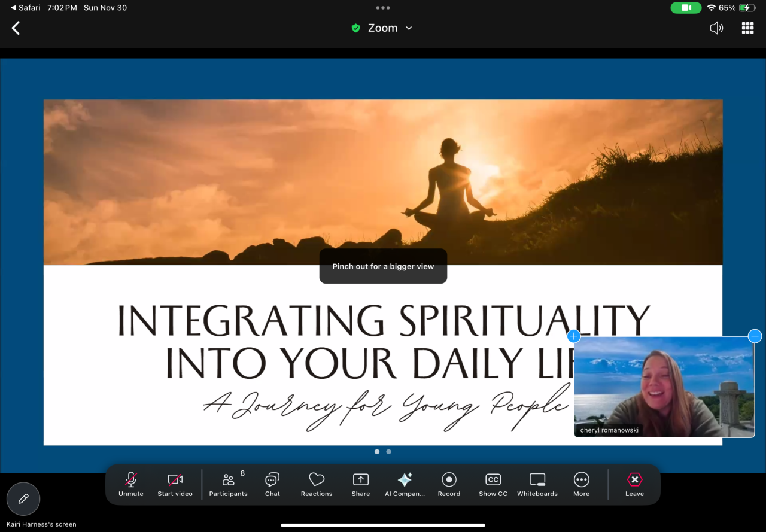The height and width of the screenshot is (532, 766).
Task: Tap the meditation sunset banner image
Action: coord(383,182)
